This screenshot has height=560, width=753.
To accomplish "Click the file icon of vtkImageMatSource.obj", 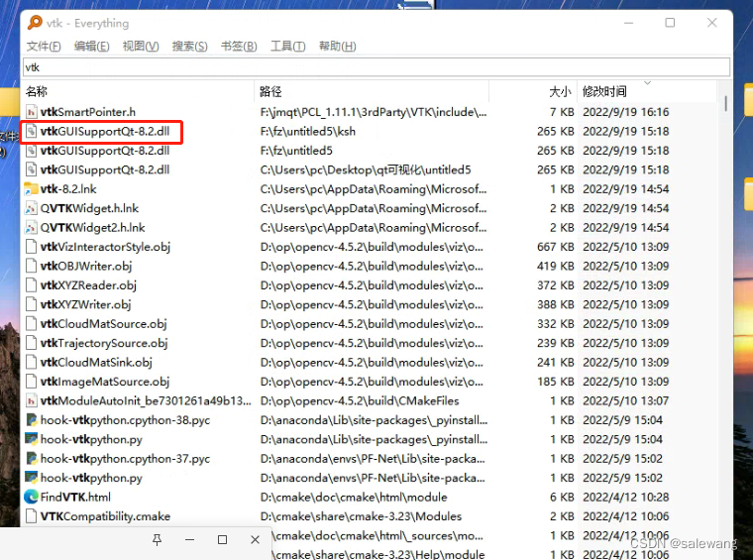I will point(32,381).
